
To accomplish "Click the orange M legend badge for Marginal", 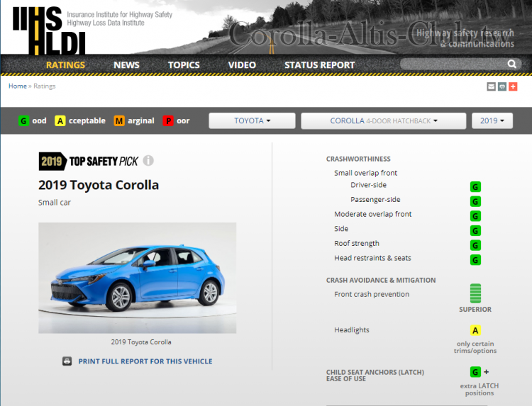I will pos(119,120).
